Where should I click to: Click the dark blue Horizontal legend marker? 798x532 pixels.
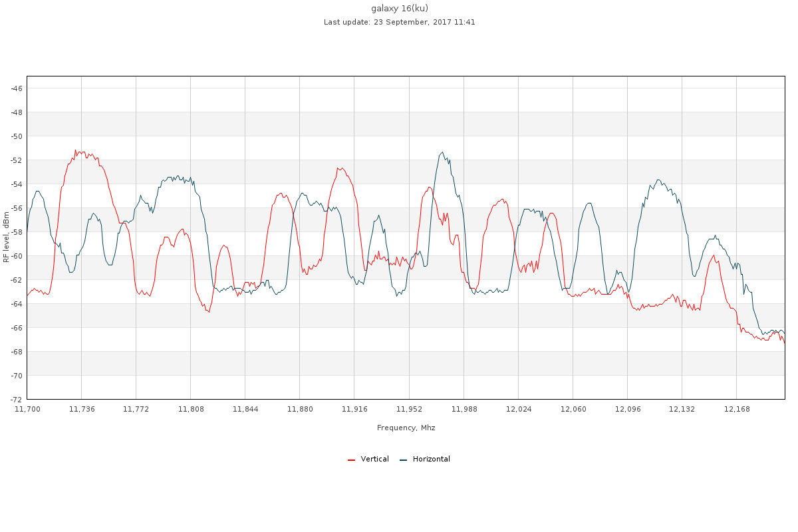click(x=403, y=460)
